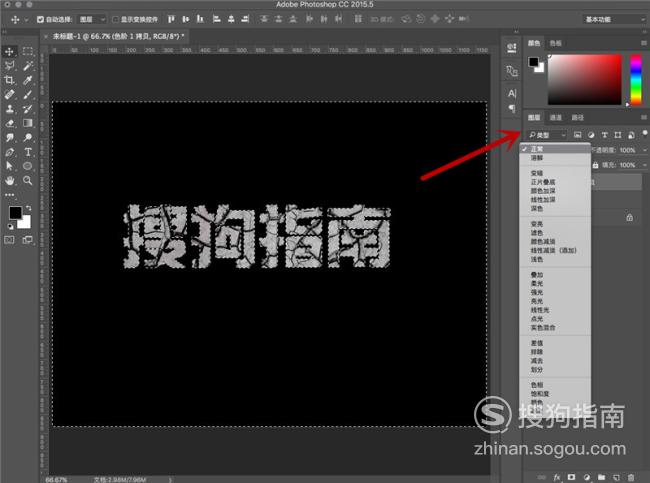Screen dimensions: 650x483
Task: Select the Pen tool
Action: (x=10, y=152)
